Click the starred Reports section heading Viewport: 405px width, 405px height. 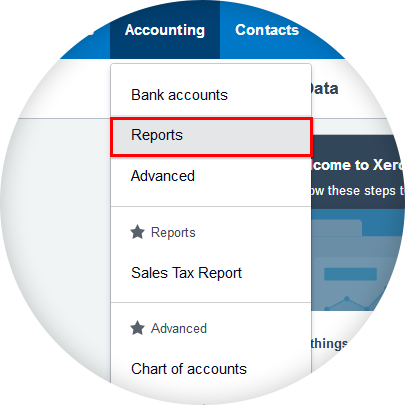click(173, 233)
